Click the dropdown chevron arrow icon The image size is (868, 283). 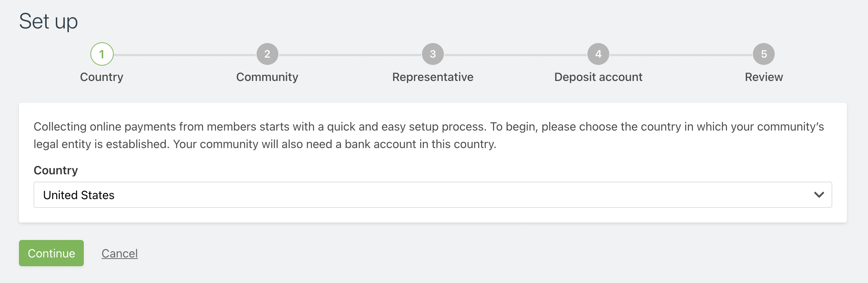(x=819, y=195)
